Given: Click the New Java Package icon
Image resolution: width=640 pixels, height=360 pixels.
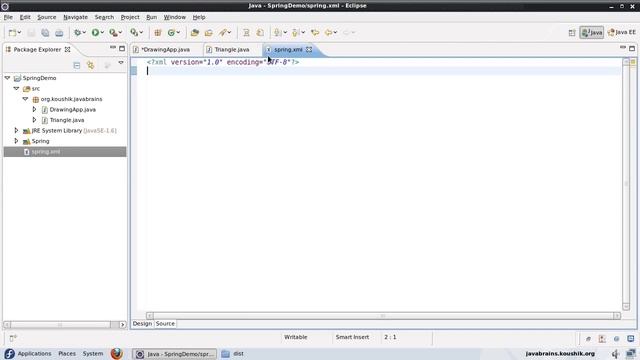Looking at the screenshot, I should coord(158,33).
